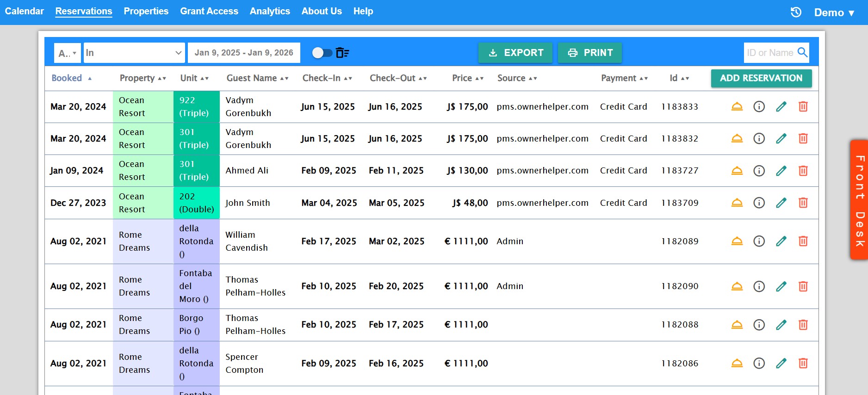Screen dimensions: 868x395
Task: Edit John Smith's reservation with pencil icon
Action: click(x=781, y=203)
